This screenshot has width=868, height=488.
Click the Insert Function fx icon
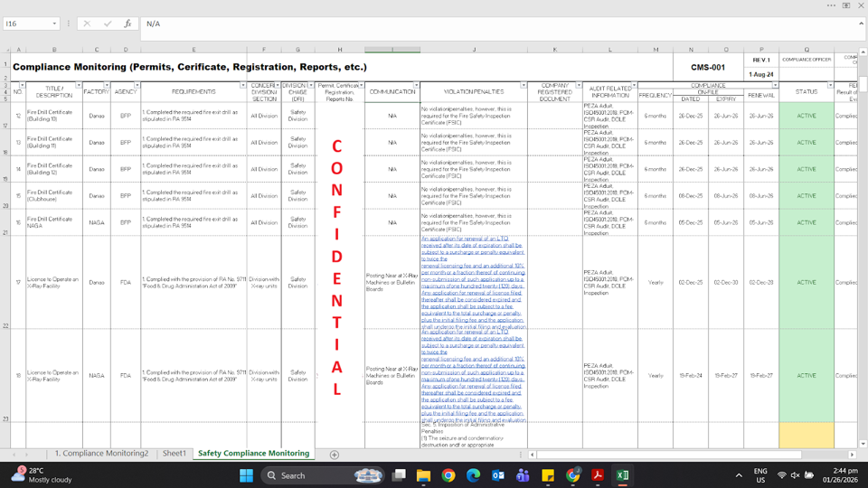coord(127,23)
